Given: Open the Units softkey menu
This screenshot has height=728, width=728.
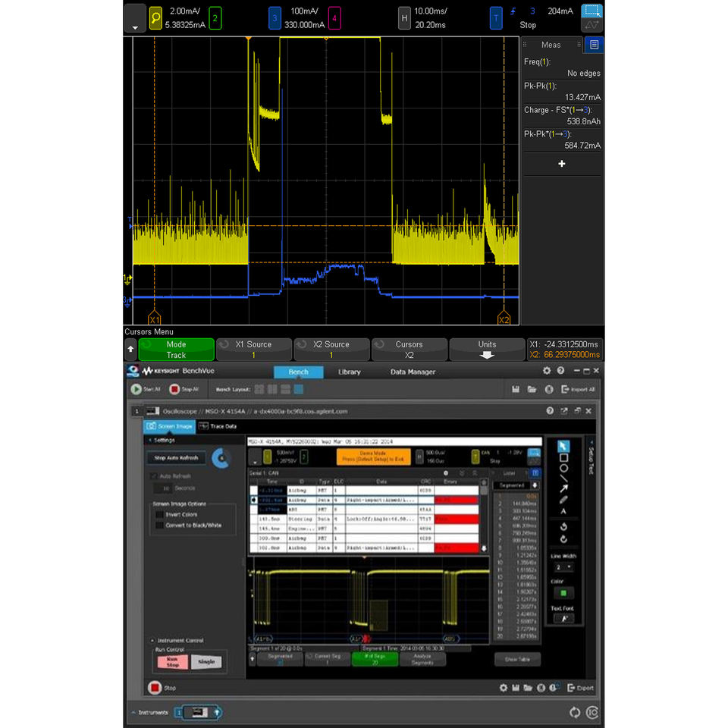Looking at the screenshot, I should (487, 350).
